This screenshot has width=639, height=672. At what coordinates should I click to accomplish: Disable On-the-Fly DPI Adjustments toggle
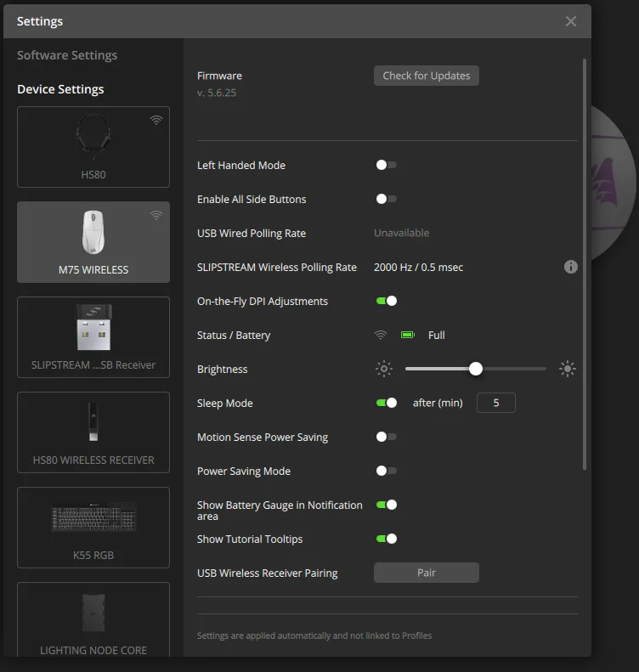pyautogui.click(x=386, y=301)
